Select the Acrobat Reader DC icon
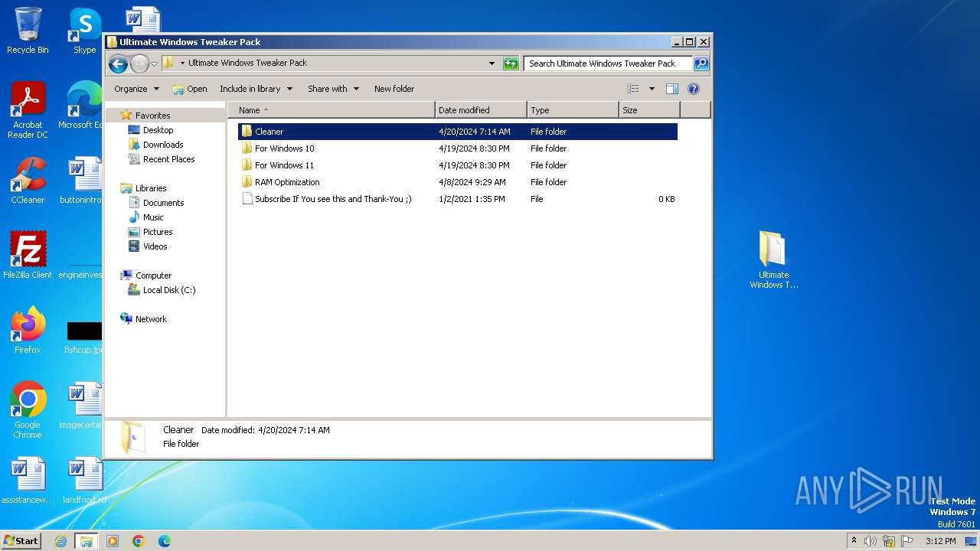This screenshot has width=980, height=551. click(28, 110)
